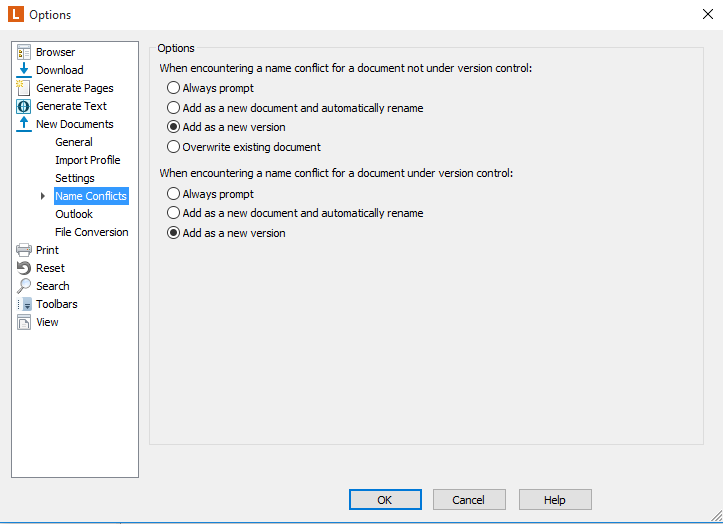This screenshot has width=723, height=524.
Task: Open Help for this dialog
Action: [555, 500]
